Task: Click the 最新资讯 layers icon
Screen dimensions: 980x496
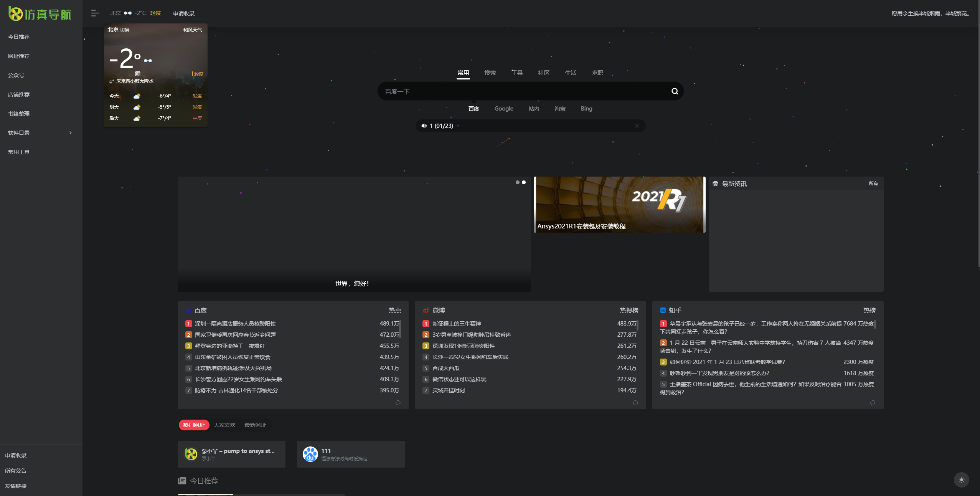Action: [x=715, y=184]
